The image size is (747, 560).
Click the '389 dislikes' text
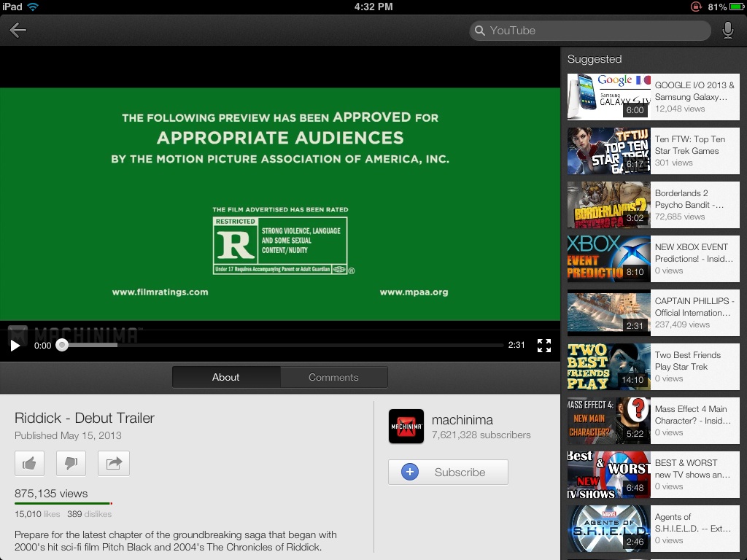89,514
